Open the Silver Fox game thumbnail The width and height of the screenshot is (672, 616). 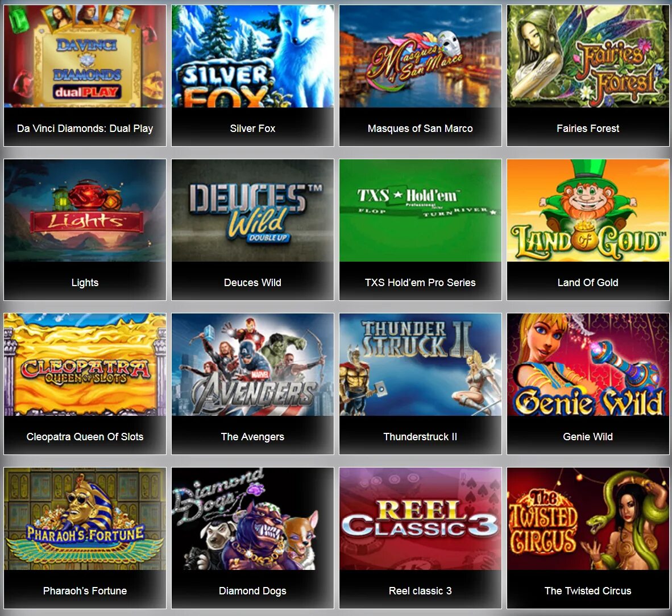pyautogui.click(x=252, y=56)
